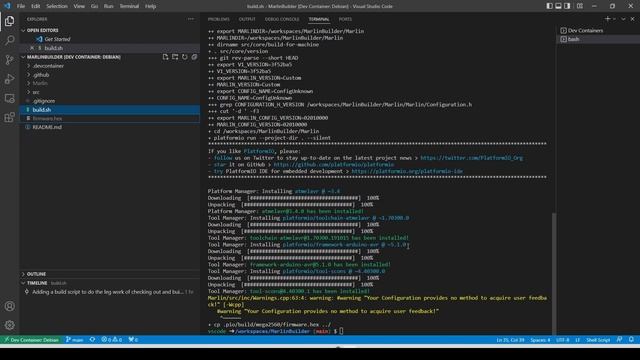Open the File menu

(21, 6)
